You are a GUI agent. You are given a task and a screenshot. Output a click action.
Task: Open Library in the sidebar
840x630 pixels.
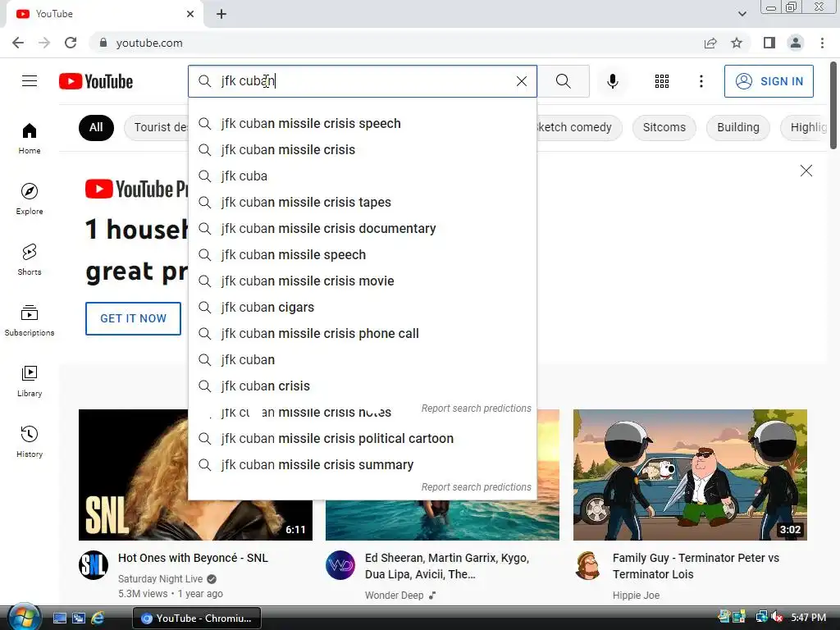(30, 381)
